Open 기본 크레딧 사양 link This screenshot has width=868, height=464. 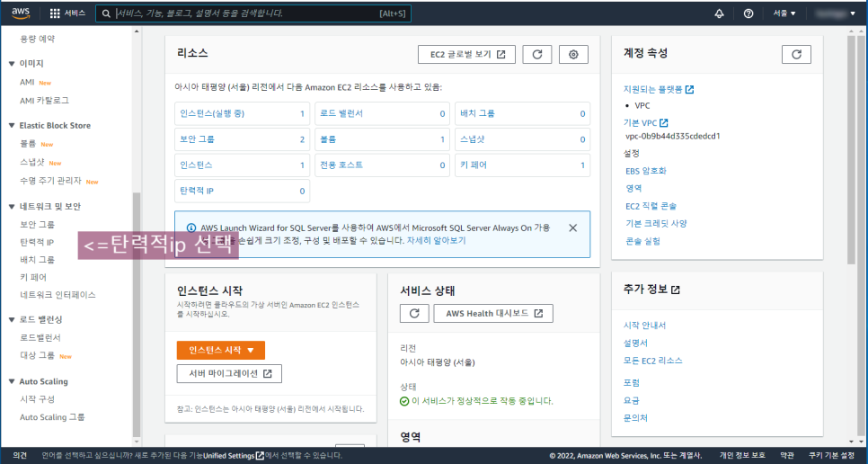pos(656,224)
